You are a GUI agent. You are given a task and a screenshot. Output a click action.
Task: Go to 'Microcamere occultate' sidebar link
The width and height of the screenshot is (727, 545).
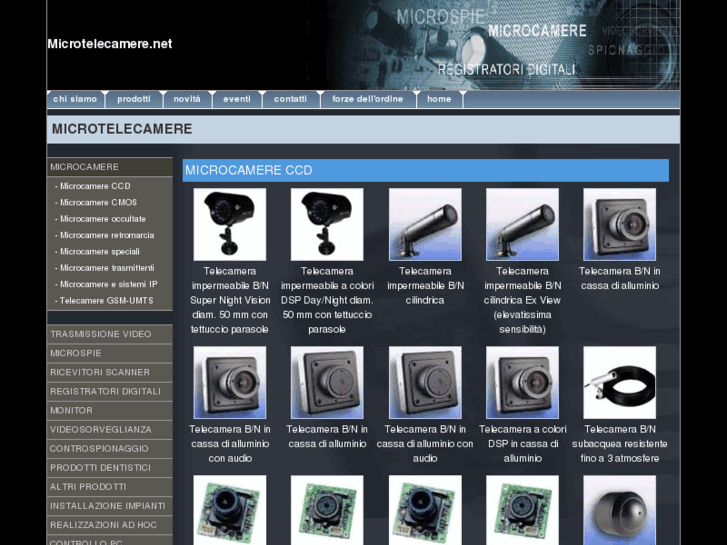101,218
